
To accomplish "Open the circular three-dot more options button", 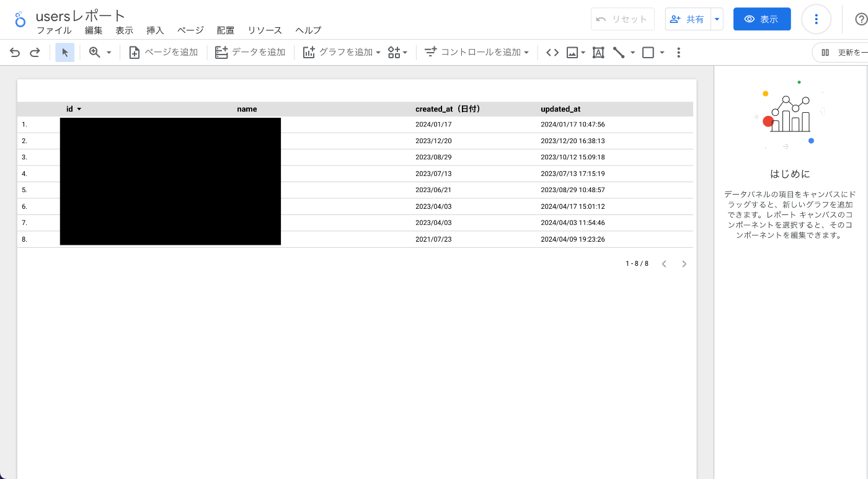I will (817, 19).
